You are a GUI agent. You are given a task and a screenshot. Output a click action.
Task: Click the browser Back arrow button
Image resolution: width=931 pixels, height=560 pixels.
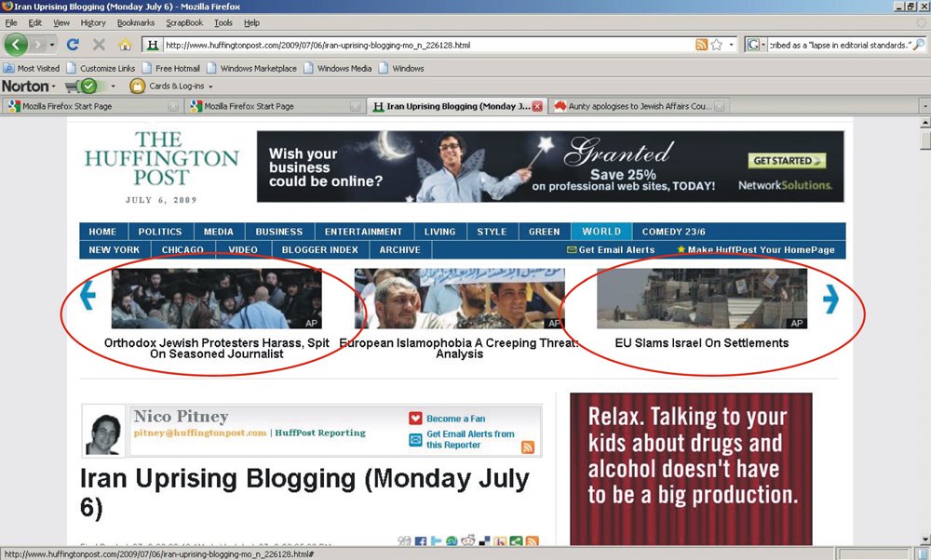[x=16, y=45]
